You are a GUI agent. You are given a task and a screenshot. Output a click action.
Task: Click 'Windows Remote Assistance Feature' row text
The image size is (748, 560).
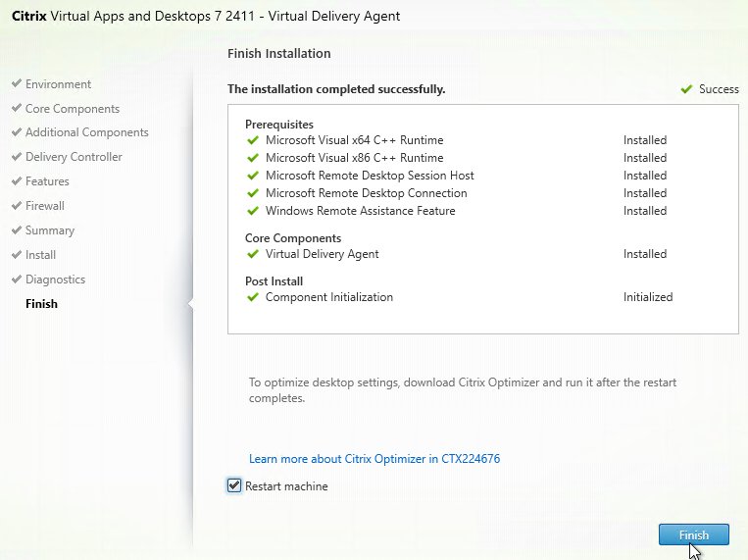pyautogui.click(x=360, y=211)
